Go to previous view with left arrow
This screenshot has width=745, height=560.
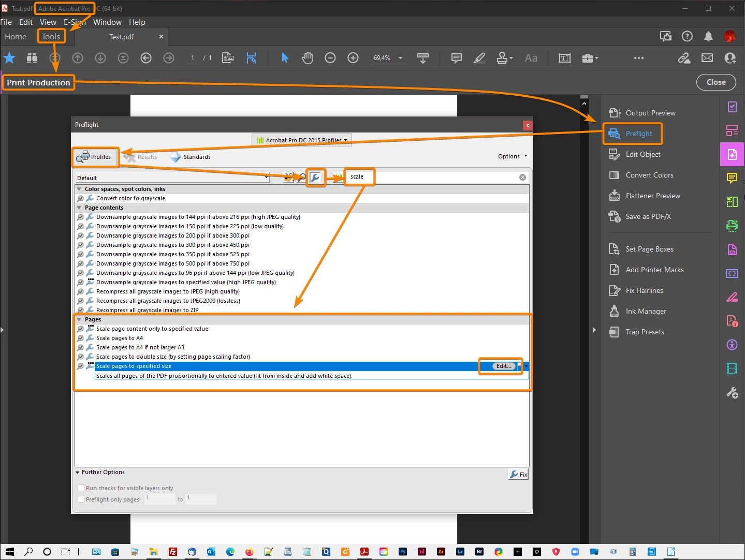146,58
